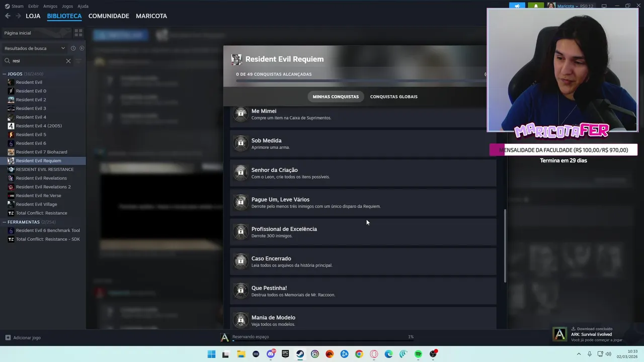Screen dimensions: 644x362
Task: Go to the LOJA section
Action: pyautogui.click(x=33, y=16)
